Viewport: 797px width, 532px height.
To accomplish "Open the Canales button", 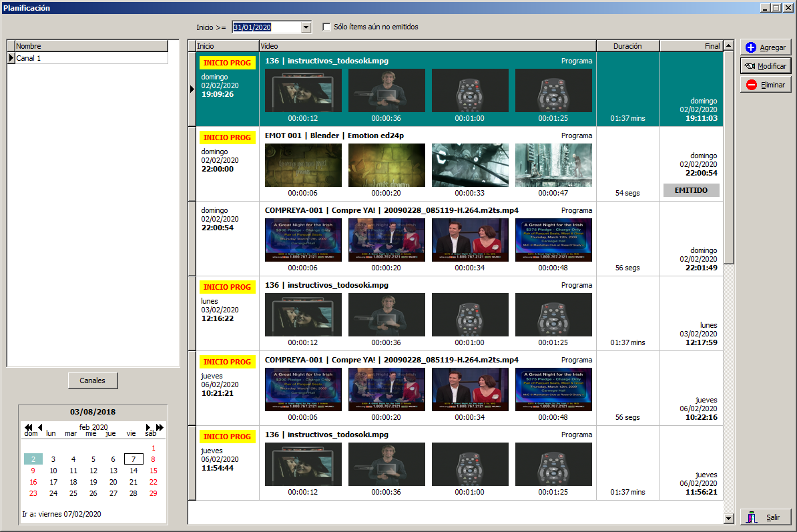I will tap(93, 380).
